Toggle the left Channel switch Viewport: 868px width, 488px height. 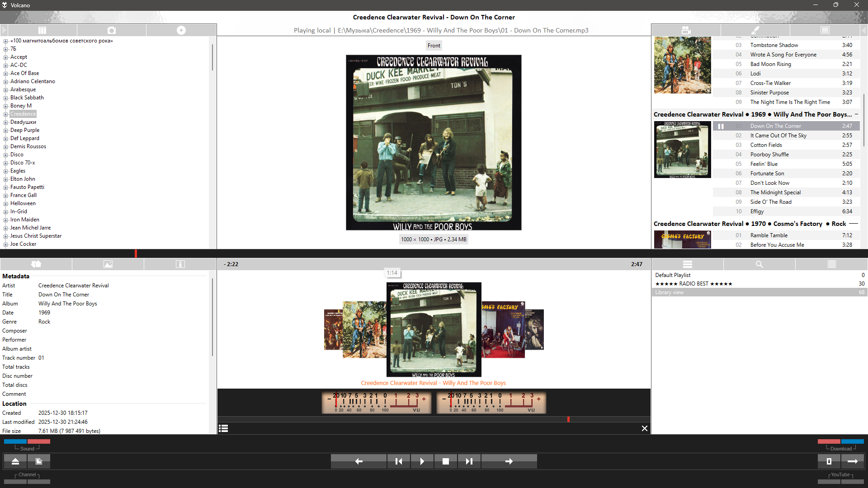point(15,482)
